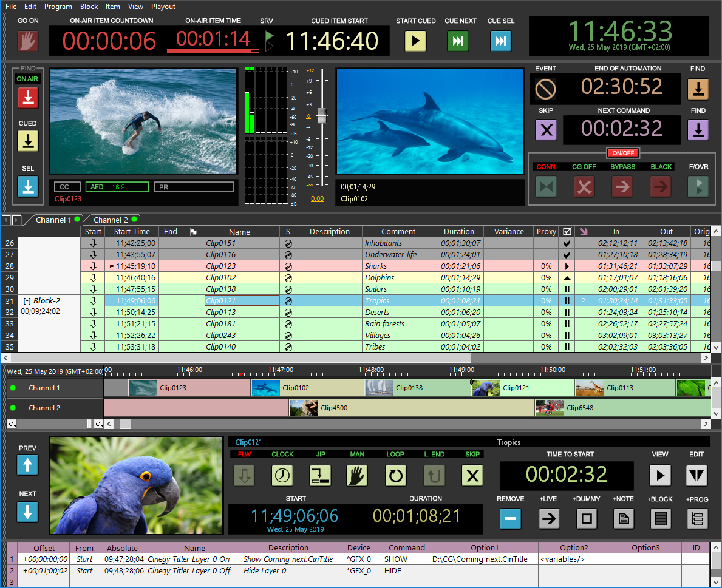
Task: Click the red playhead marker on timeline
Action: click(x=240, y=375)
